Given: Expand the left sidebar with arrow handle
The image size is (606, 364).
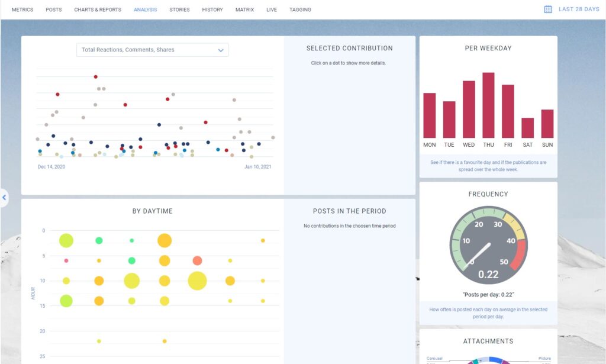Looking at the screenshot, I should 4,198.
